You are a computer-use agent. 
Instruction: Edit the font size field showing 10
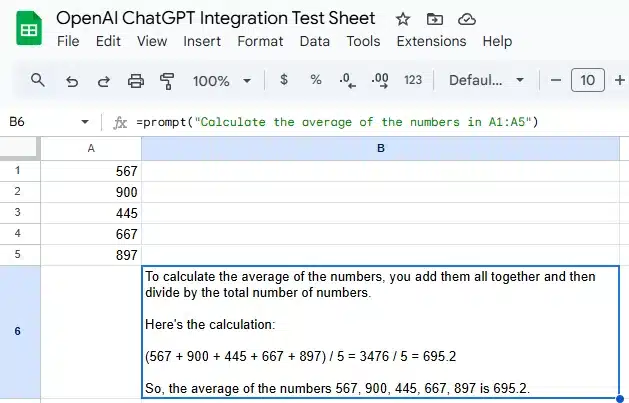click(x=588, y=80)
